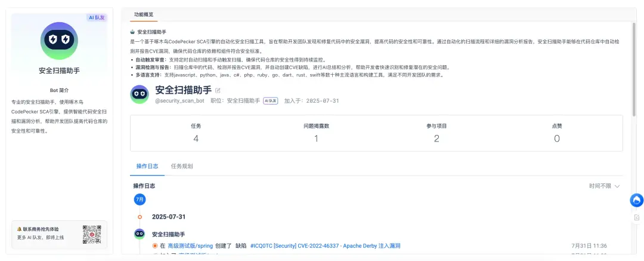Switch to the 任务规划 tab
The image size is (644, 261).
182,166
